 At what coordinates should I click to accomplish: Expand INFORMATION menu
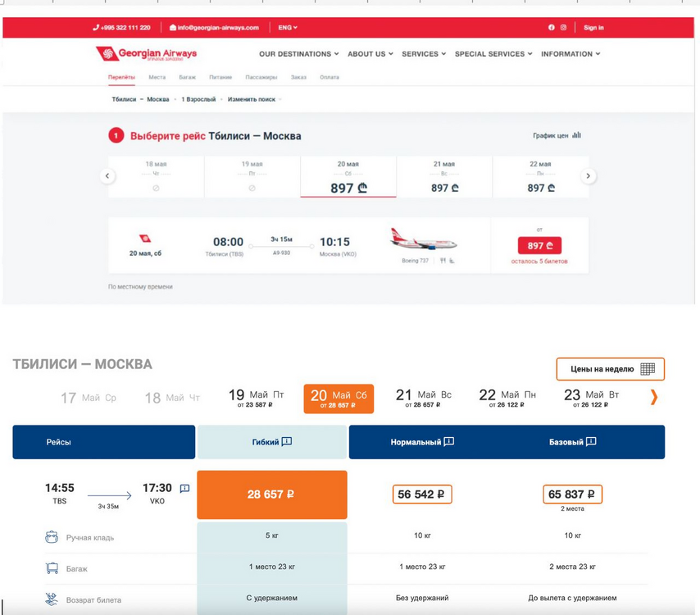570,53
